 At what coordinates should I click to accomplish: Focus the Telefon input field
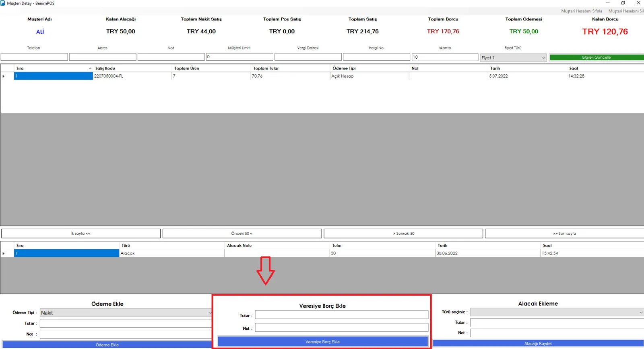coord(34,57)
